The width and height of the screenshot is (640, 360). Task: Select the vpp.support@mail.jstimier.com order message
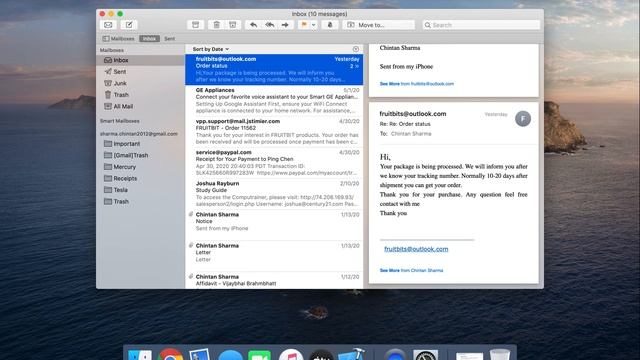(274, 131)
